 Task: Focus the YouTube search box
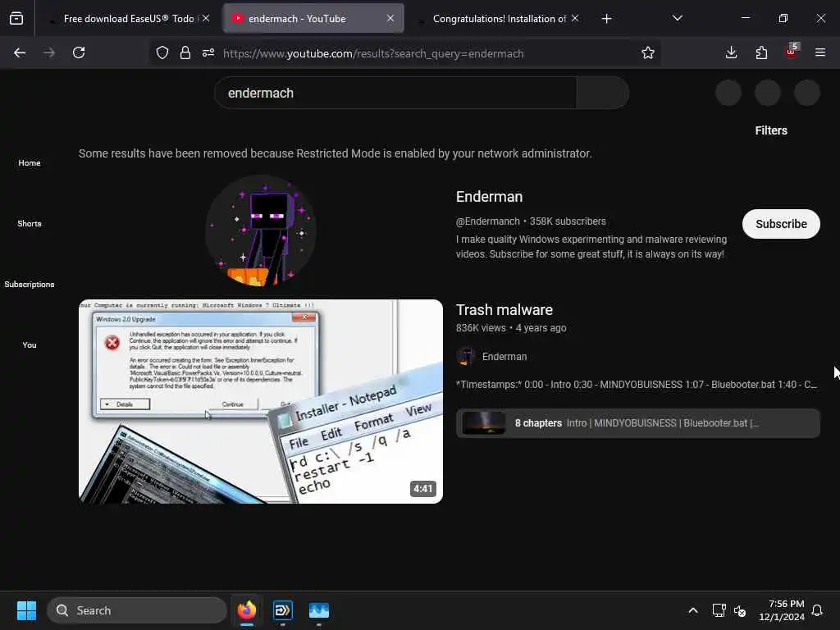click(395, 93)
